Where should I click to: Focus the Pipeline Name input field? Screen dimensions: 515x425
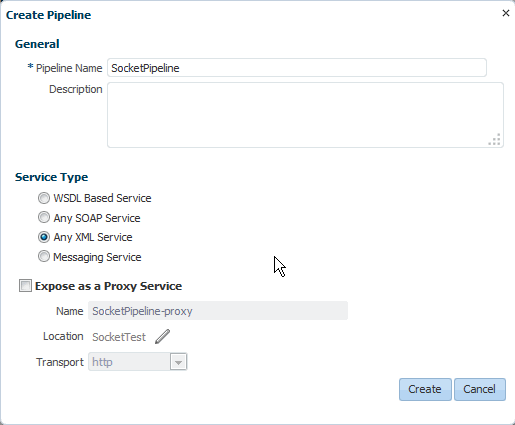[x=297, y=68]
